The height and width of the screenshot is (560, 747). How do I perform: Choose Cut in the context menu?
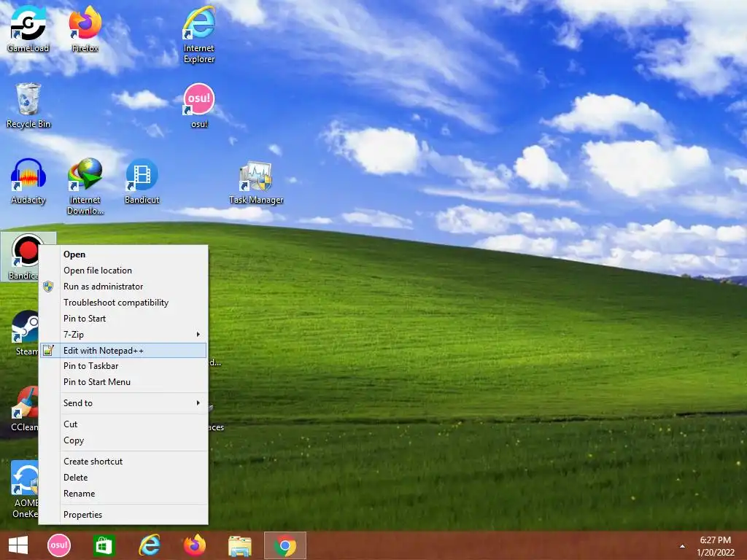(123, 424)
